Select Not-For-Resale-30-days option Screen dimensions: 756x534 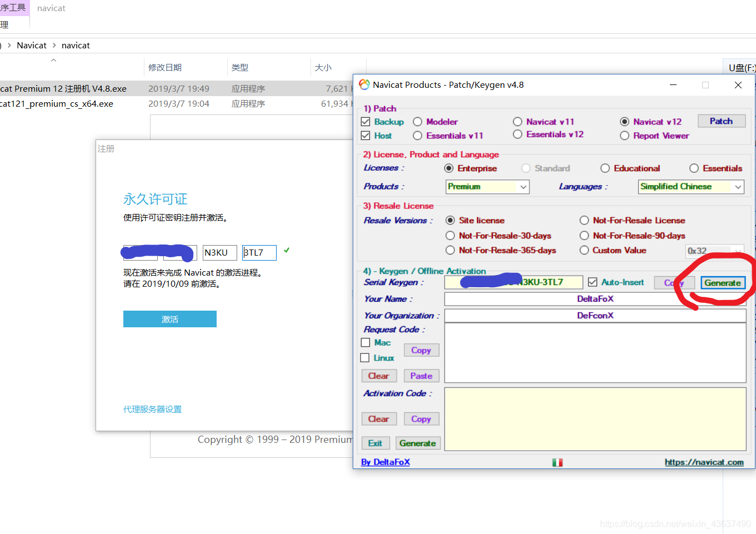[450, 236]
